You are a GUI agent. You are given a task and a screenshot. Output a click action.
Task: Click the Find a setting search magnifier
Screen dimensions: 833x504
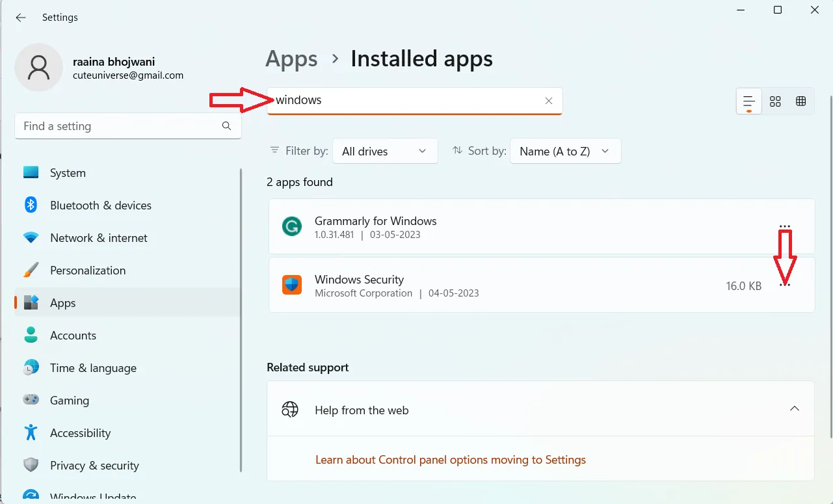[x=226, y=126]
